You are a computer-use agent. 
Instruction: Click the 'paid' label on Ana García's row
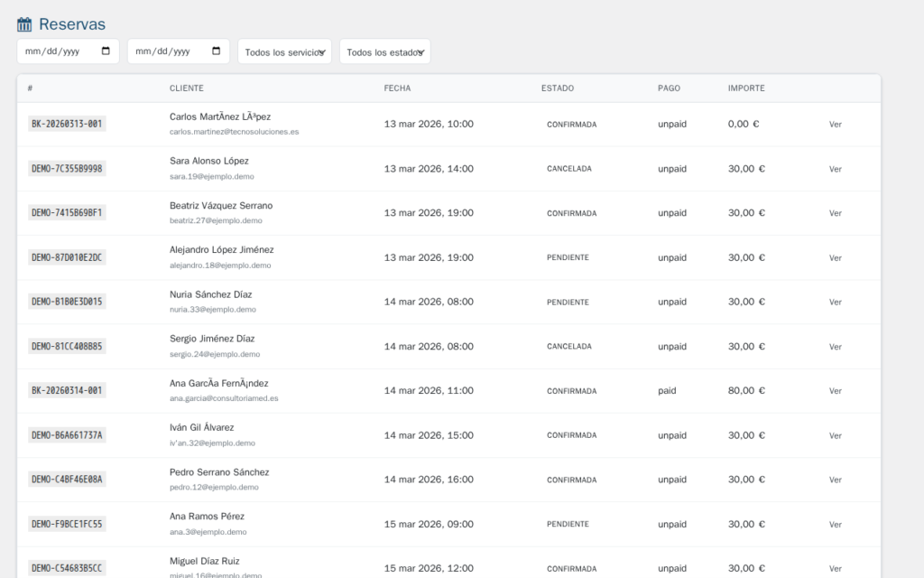(x=667, y=390)
